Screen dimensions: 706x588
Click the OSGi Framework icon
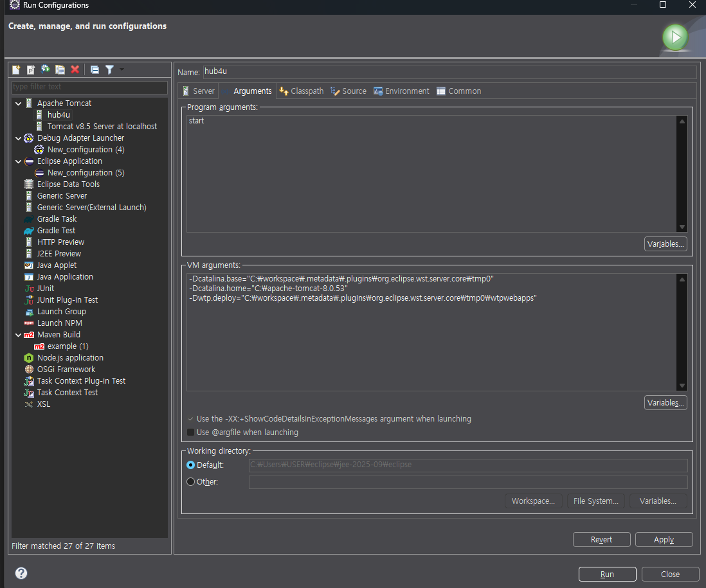coord(29,370)
